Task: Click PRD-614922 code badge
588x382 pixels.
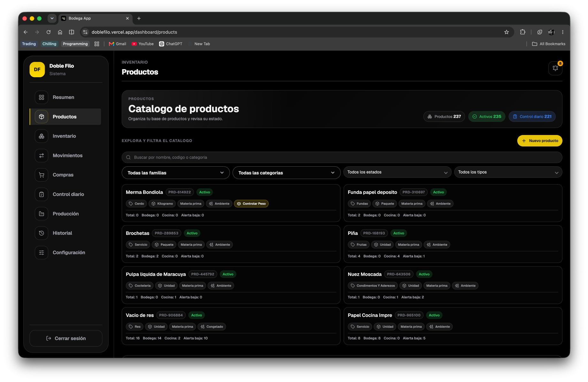Action: 179,192
